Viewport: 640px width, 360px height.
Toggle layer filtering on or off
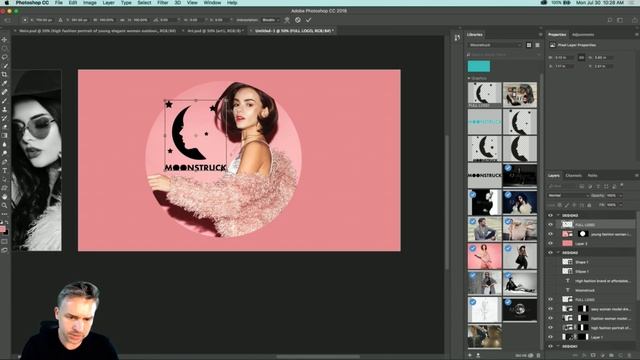tap(622, 186)
